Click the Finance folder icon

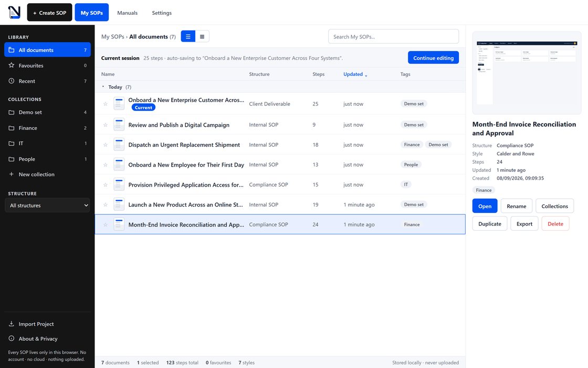click(11, 128)
